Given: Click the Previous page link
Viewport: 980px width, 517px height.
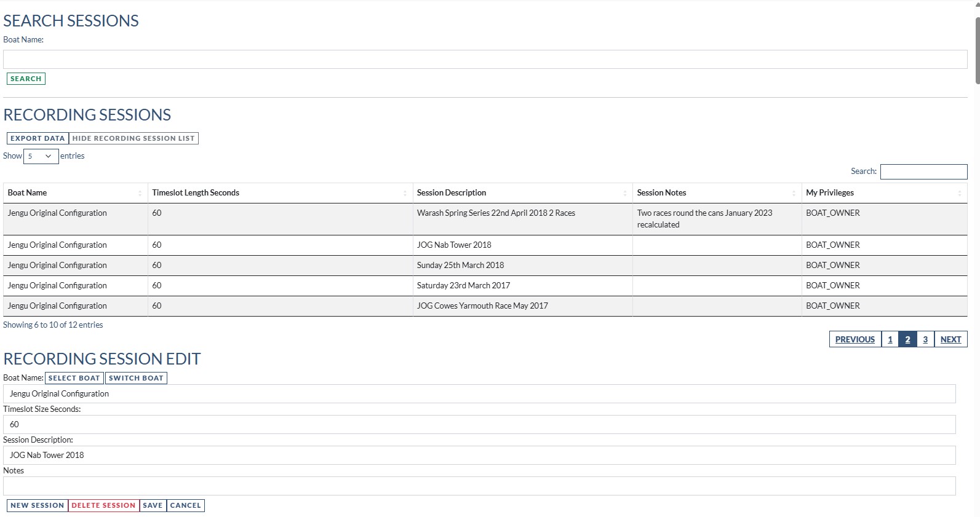Looking at the screenshot, I should 855,339.
